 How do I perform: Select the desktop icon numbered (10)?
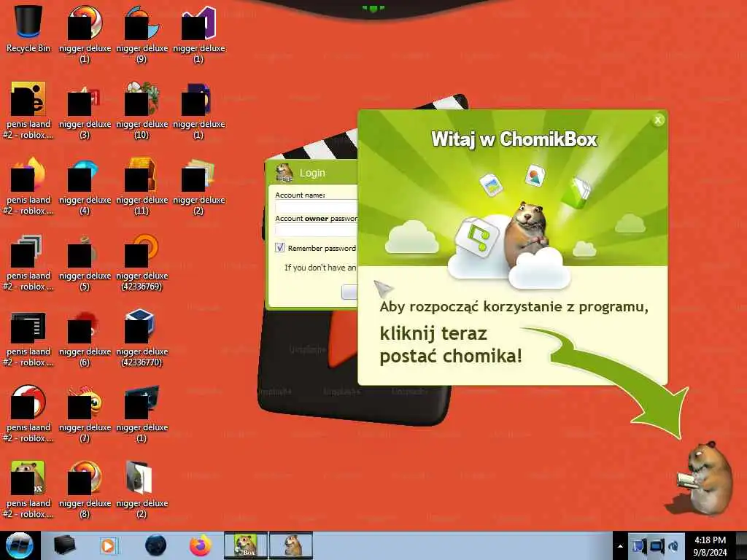(x=142, y=111)
